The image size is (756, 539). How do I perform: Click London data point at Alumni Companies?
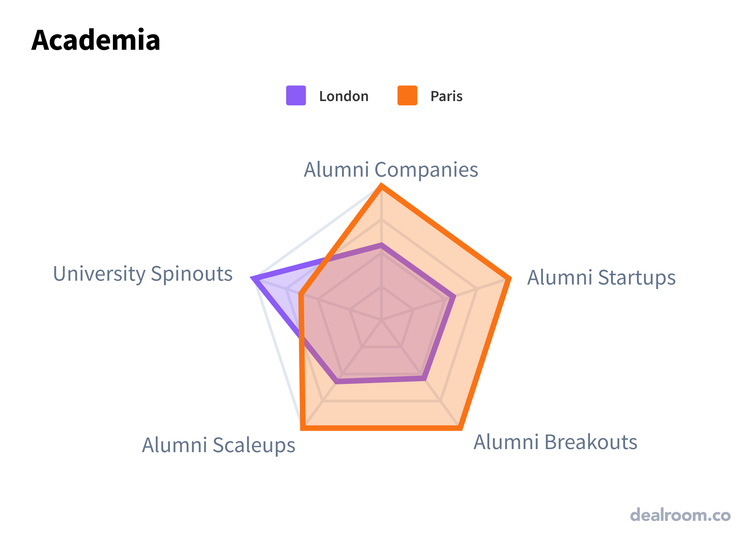[381, 245]
